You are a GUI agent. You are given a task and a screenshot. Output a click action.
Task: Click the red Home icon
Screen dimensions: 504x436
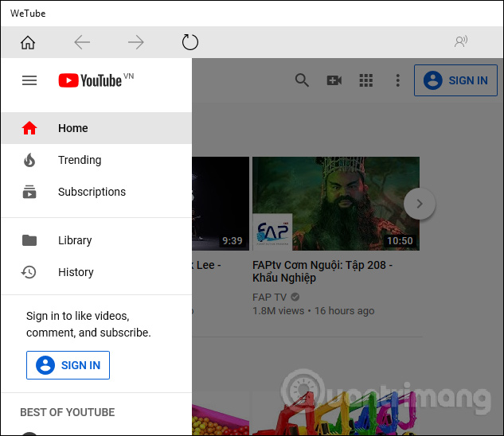pos(29,128)
